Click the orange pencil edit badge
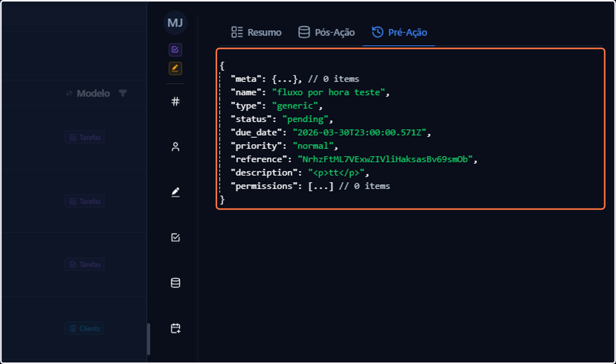This screenshot has width=616, height=364. click(176, 68)
